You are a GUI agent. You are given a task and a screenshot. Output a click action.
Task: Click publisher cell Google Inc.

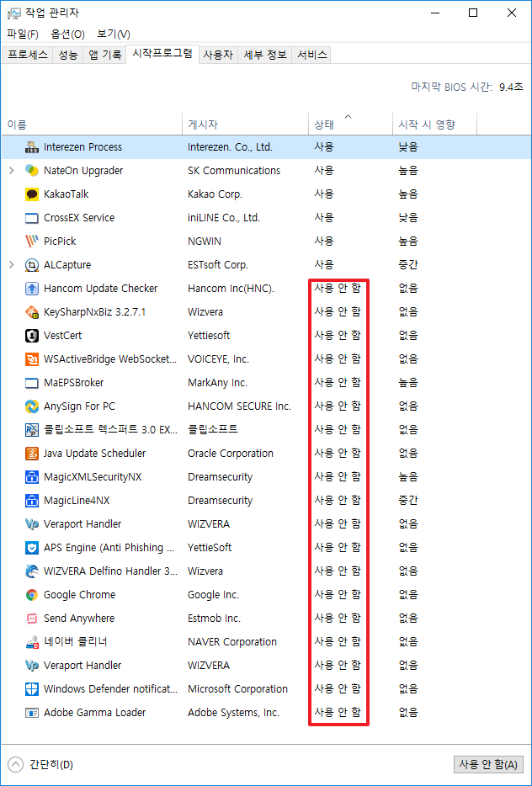point(213,595)
